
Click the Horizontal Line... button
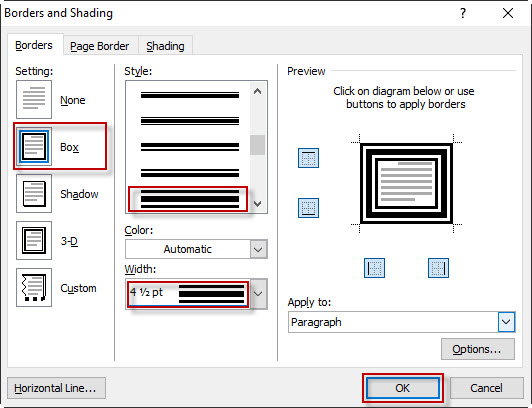pos(56,388)
